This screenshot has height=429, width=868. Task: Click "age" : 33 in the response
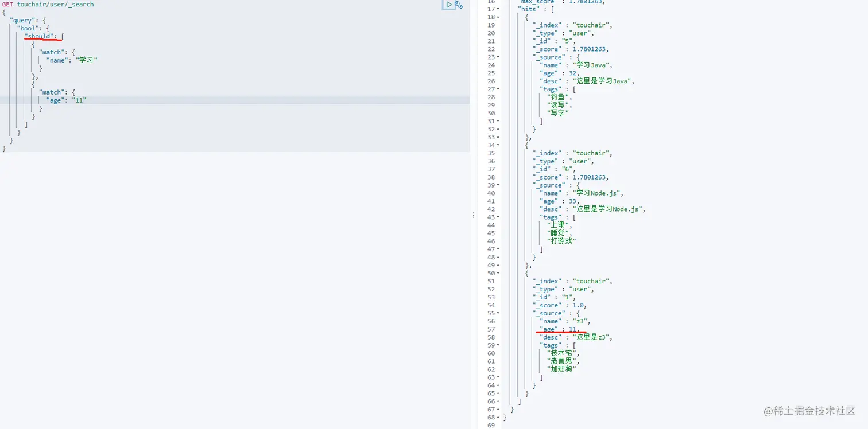coord(560,201)
